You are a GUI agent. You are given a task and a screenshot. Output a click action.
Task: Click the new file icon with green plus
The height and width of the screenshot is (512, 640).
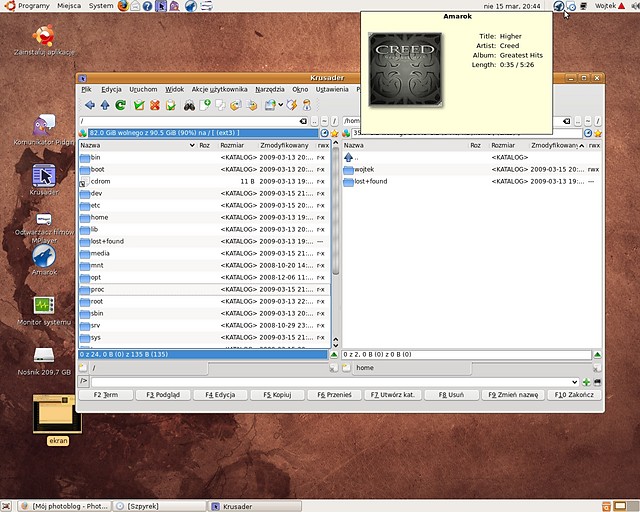click(205, 105)
